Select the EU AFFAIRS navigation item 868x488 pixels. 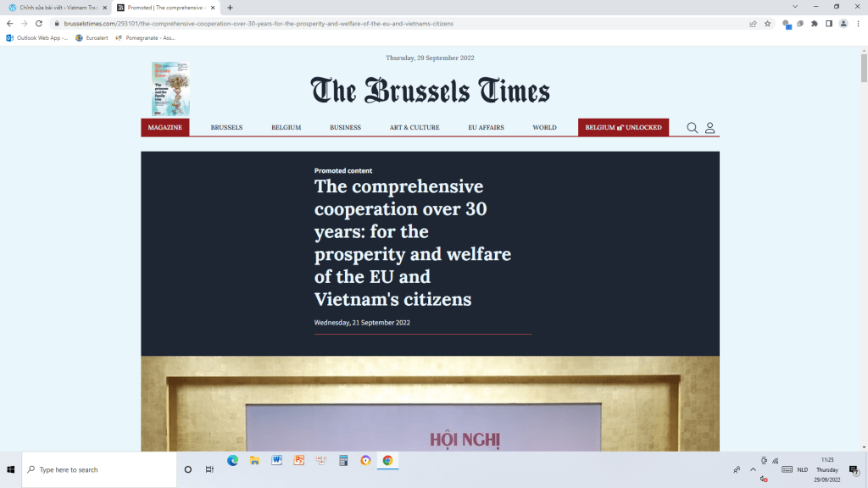486,128
